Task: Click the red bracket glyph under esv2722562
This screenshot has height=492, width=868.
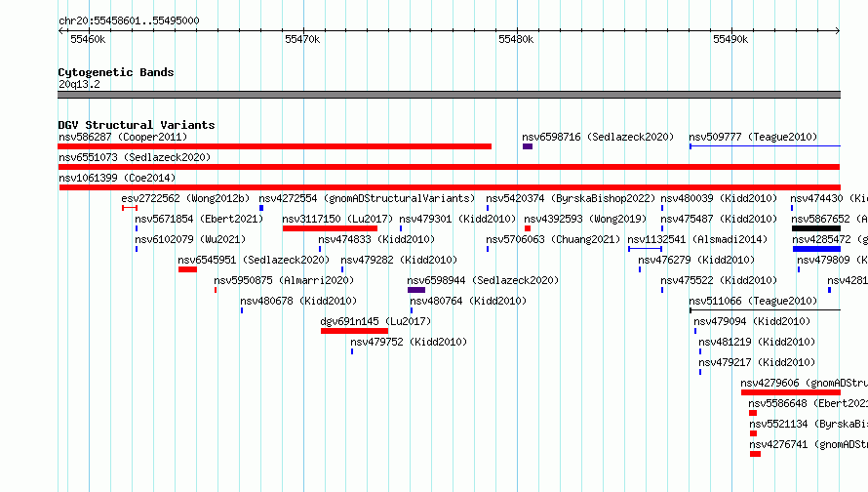Action: tap(130, 208)
